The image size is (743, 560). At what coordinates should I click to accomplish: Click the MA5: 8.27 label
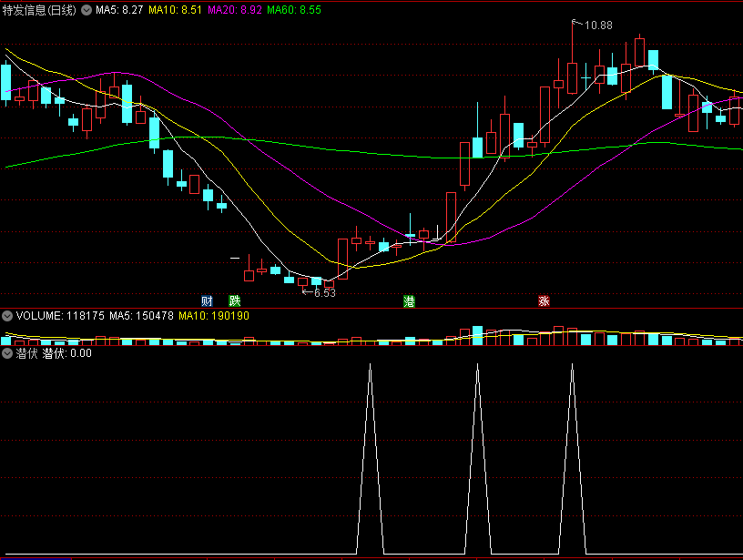pos(119,10)
